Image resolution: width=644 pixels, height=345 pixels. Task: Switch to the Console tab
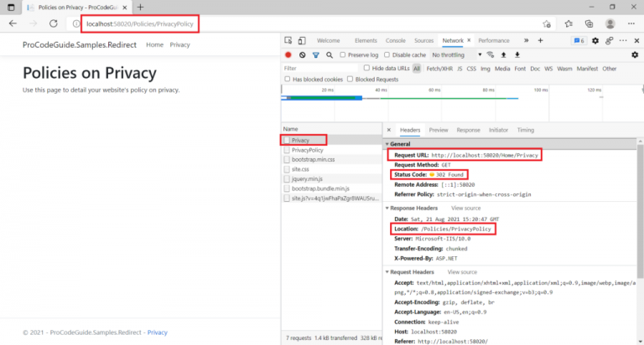tap(395, 40)
